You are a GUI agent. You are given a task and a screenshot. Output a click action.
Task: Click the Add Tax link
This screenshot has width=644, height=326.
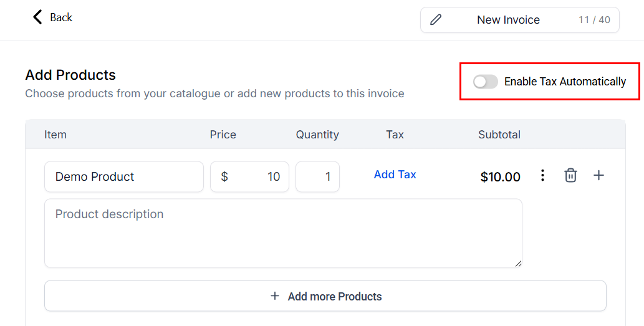(x=395, y=175)
